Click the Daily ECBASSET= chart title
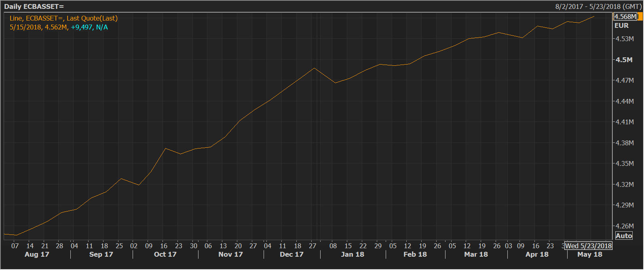644x270 pixels. point(34,6)
